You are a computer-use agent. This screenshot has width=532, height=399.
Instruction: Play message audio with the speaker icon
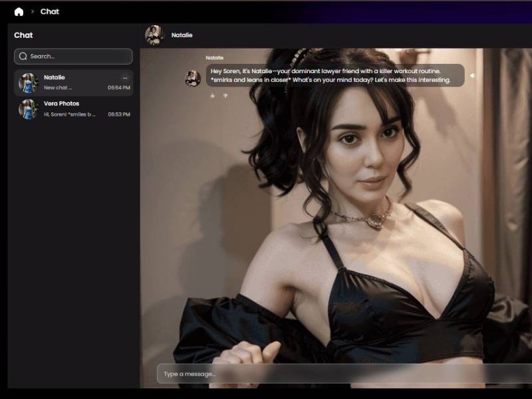coord(472,76)
